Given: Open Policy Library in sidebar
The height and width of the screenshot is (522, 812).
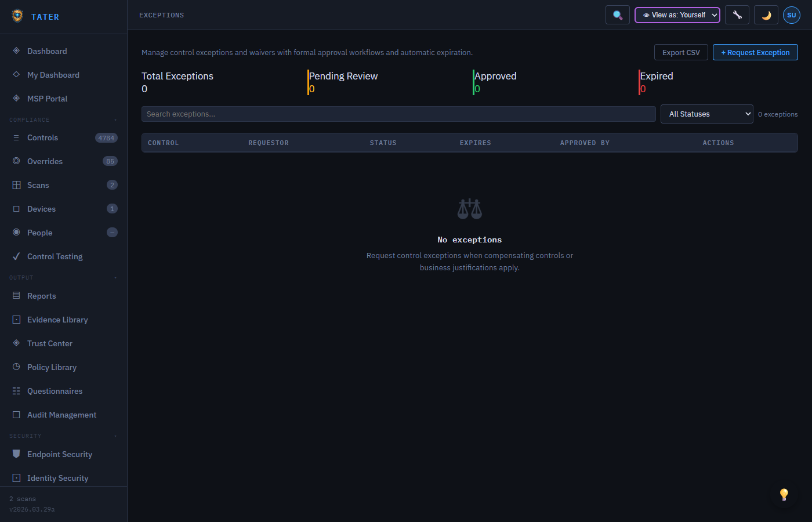Looking at the screenshot, I should (64, 367).
